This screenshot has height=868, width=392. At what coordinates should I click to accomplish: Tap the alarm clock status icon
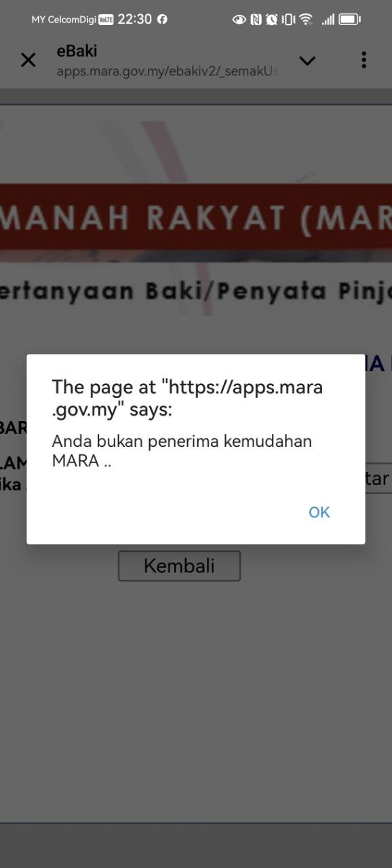(x=271, y=20)
